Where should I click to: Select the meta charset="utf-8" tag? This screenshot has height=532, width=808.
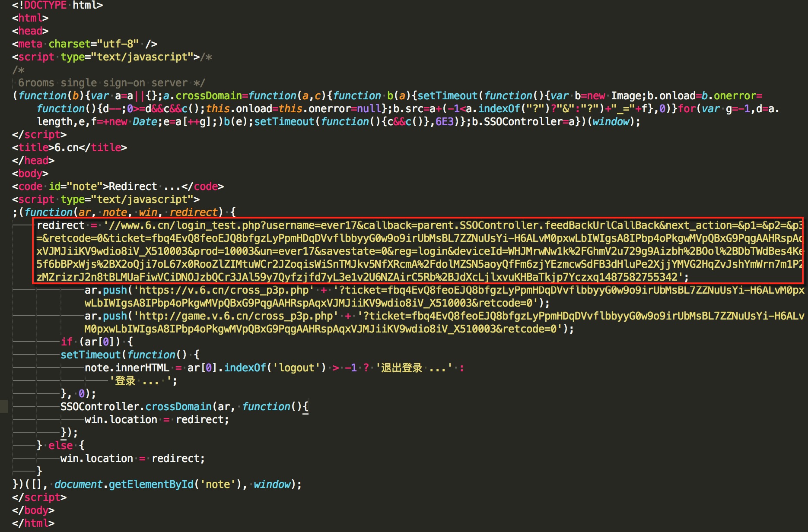(85, 44)
